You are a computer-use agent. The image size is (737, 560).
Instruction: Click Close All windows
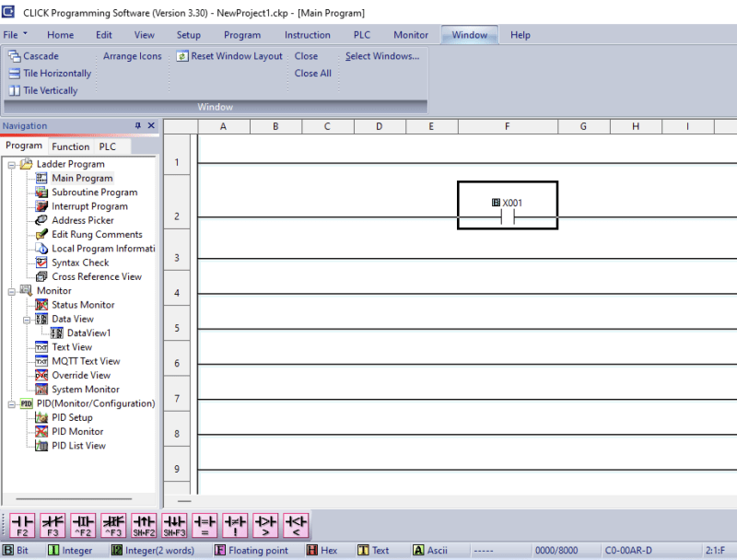point(313,74)
